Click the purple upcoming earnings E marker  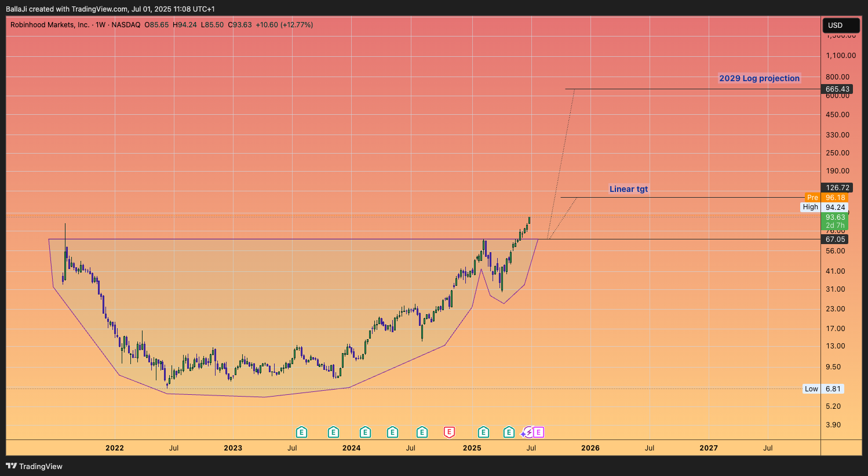[538, 432]
